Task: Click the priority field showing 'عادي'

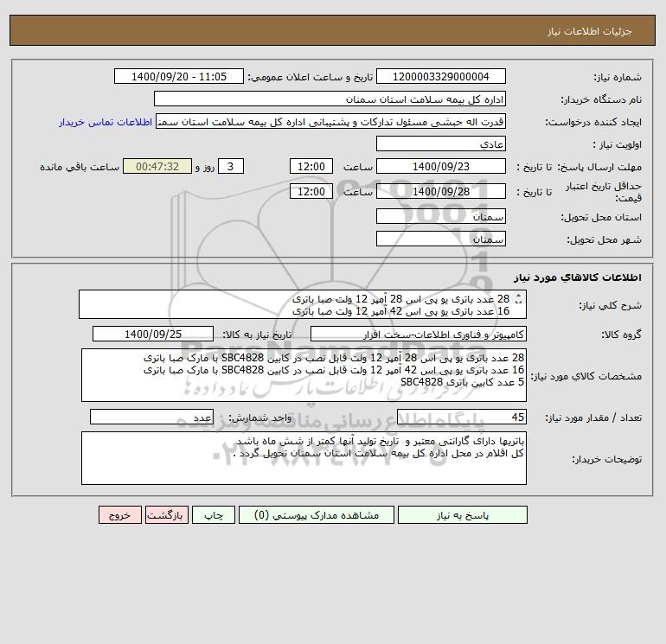Action: pyautogui.click(x=441, y=143)
